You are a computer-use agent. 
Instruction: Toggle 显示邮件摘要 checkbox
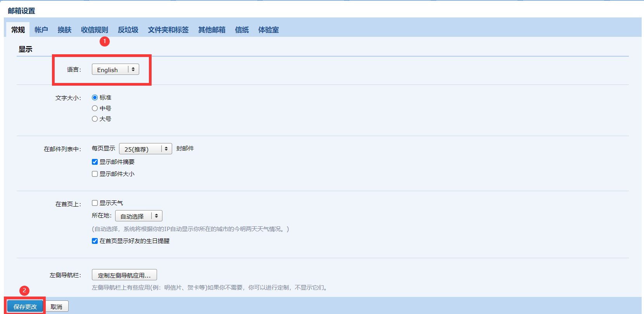95,162
